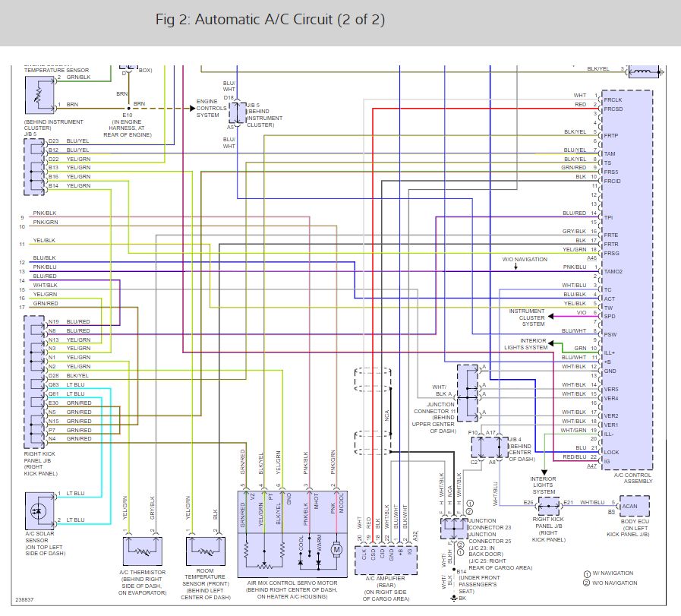Viewport: 681px width, 616px height.
Task: Click the "W/ NAVIGATION" legend entry
Action: 608,573
